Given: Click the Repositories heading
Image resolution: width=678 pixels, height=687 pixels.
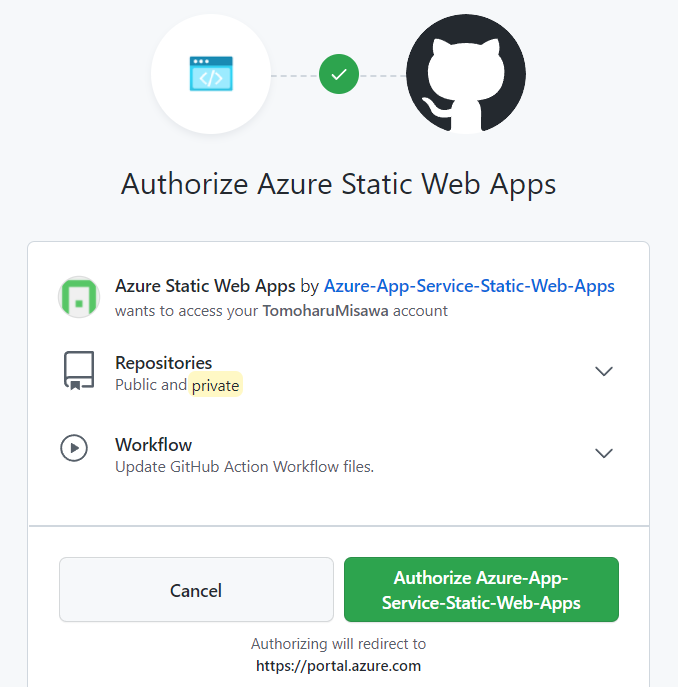Looking at the screenshot, I should [x=163, y=363].
